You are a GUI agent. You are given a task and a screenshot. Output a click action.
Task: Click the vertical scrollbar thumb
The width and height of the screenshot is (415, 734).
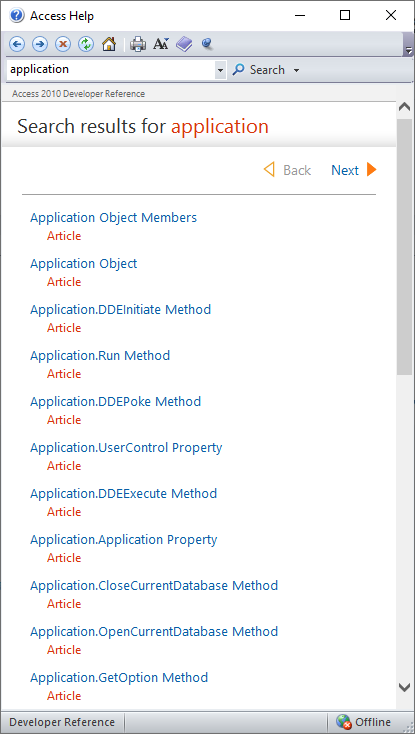[404, 246]
